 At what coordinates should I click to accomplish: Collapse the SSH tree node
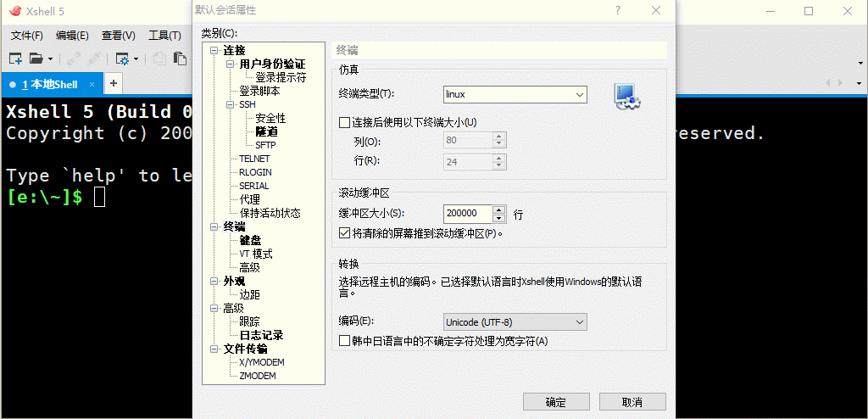(231, 105)
